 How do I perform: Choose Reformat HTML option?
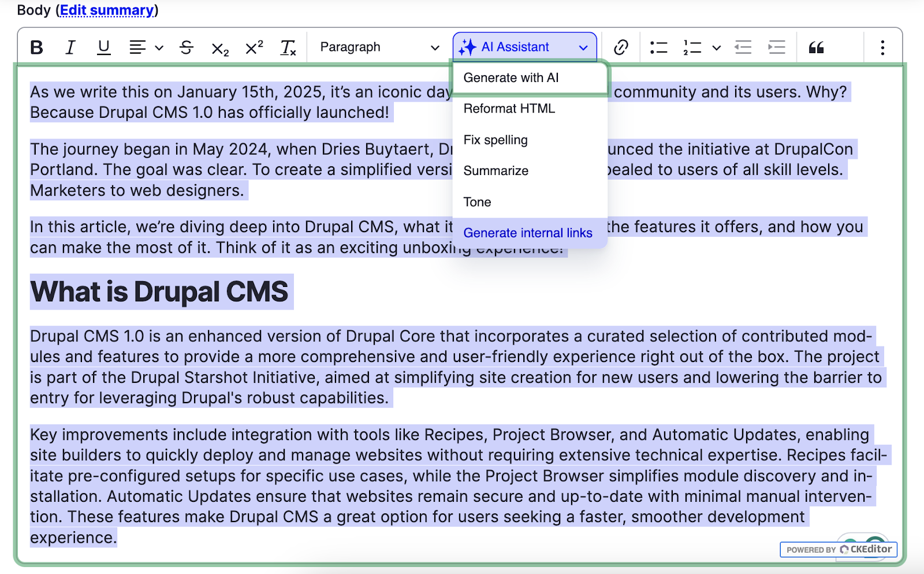[x=530, y=109]
